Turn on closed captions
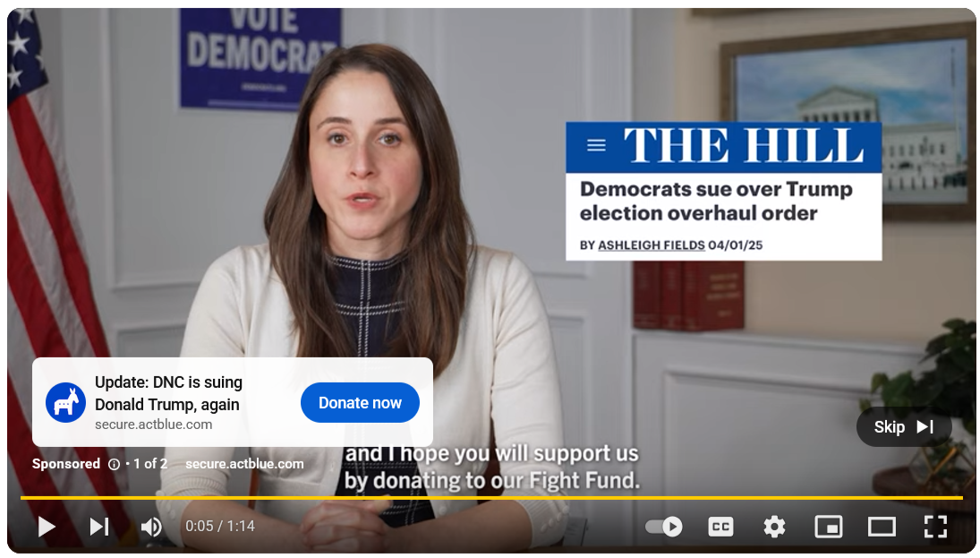Viewport: 980px width, 558px height. click(x=720, y=527)
